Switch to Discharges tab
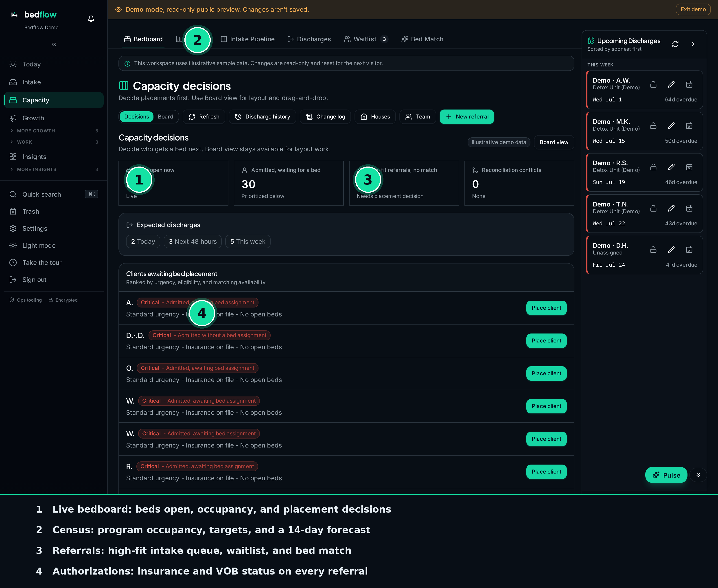The image size is (718, 588). [x=309, y=39]
